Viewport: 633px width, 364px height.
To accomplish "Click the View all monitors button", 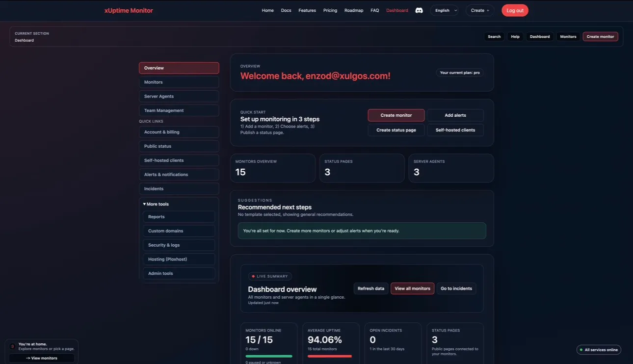I will (x=413, y=288).
